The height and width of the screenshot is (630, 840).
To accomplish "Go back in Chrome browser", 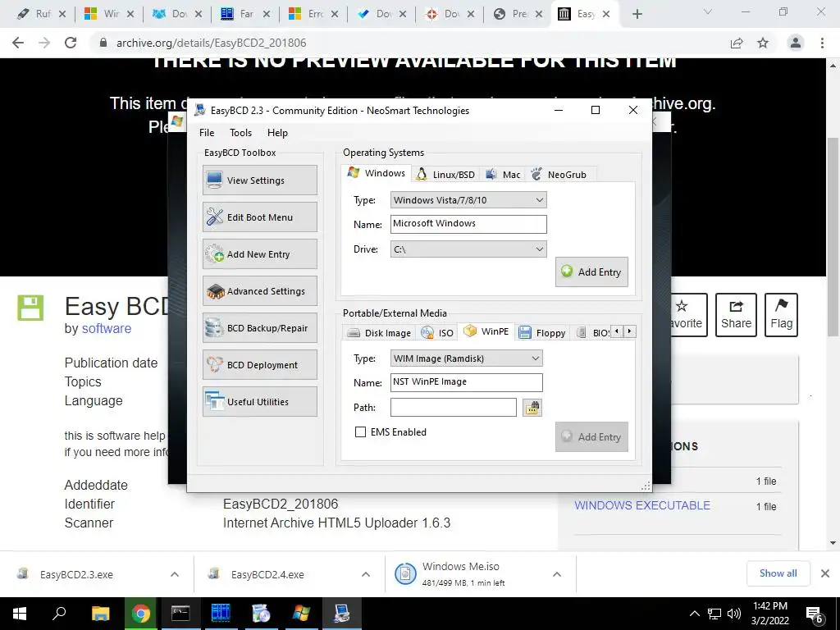I will coord(18,43).
